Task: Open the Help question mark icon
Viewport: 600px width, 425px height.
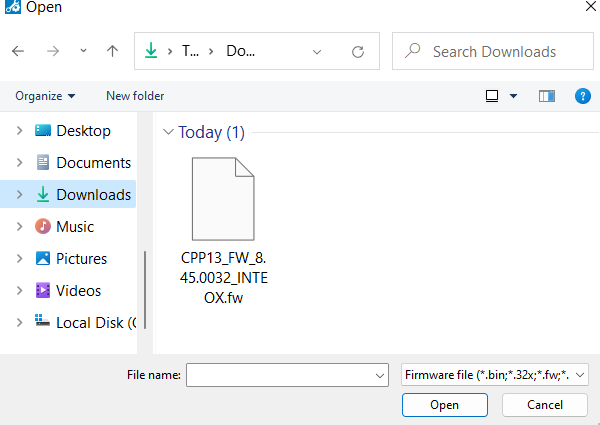Action: 582,96
